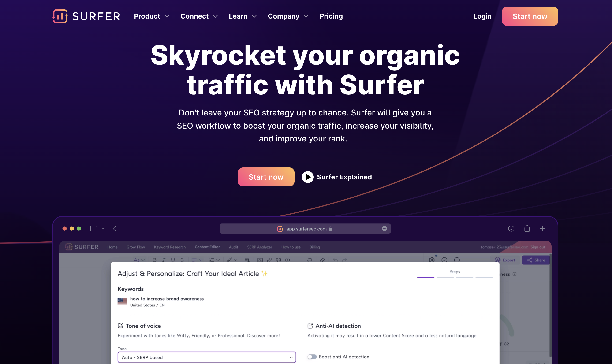Expand the Learn menu in navbar
The image size is (612, 364).
(242, 16)
